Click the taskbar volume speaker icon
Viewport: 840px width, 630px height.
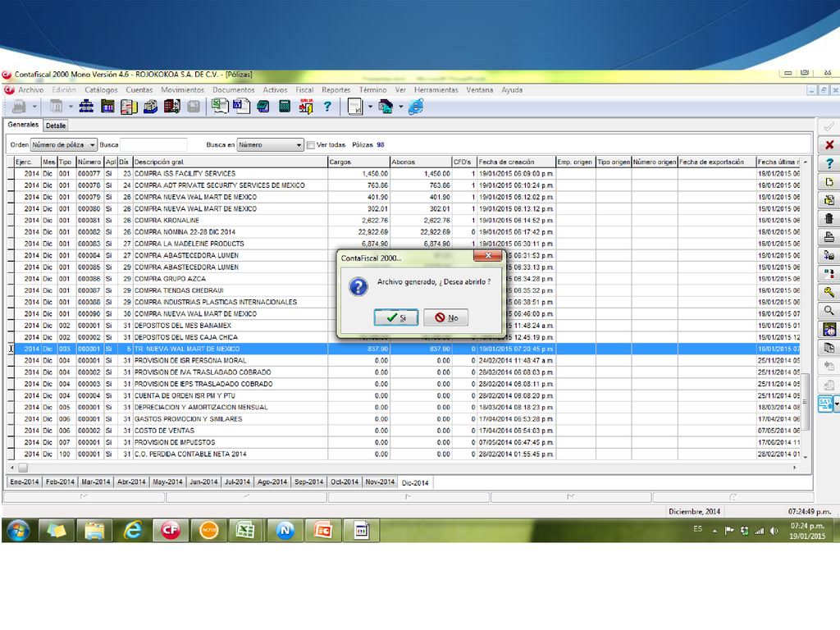[774, 531]
